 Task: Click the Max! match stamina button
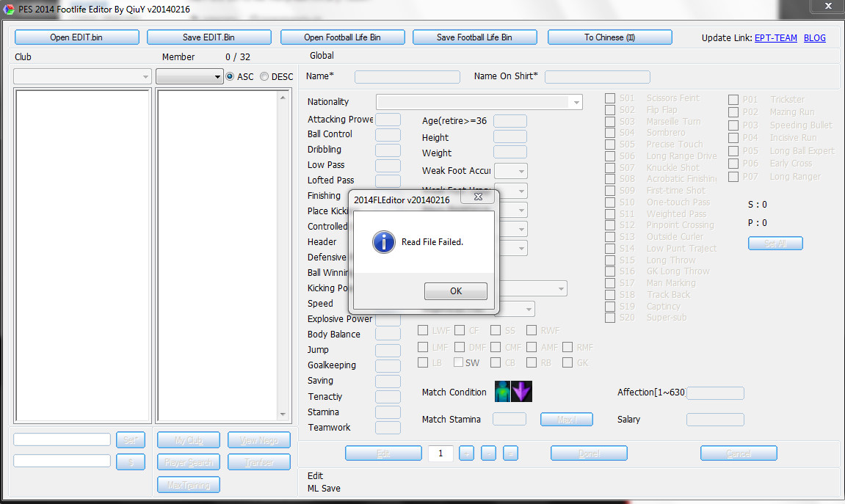point(566,419)
